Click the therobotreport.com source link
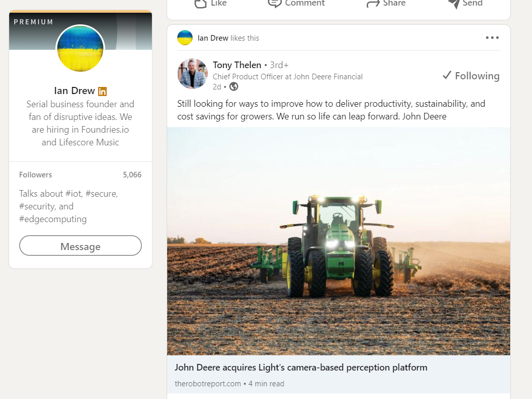The width and height of the screenshot is (532, 399). [x=208, y=384]
